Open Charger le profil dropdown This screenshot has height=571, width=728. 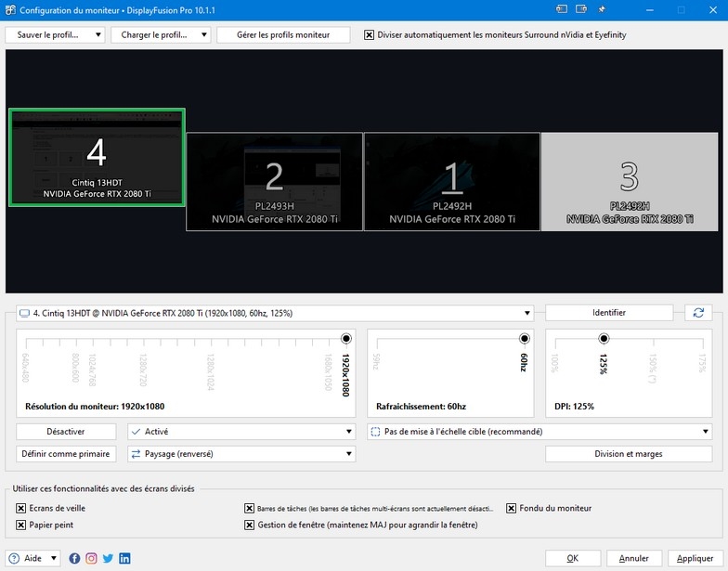coord(161,35)
